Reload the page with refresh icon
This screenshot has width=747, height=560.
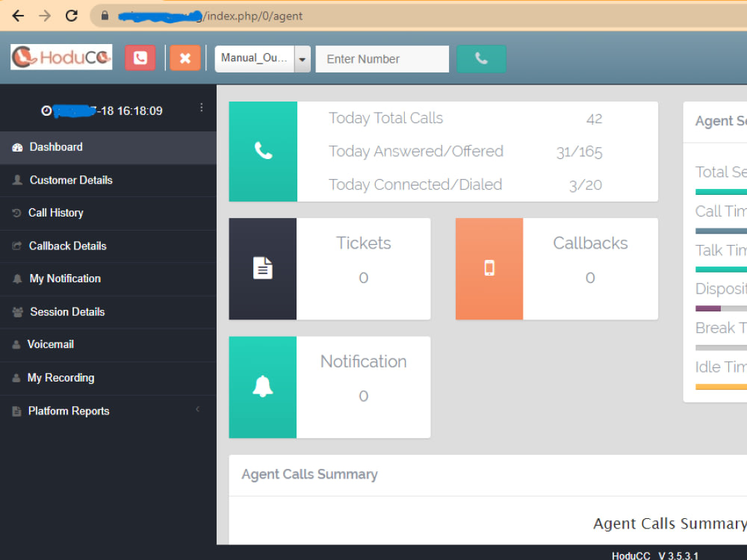coord(72,16)
